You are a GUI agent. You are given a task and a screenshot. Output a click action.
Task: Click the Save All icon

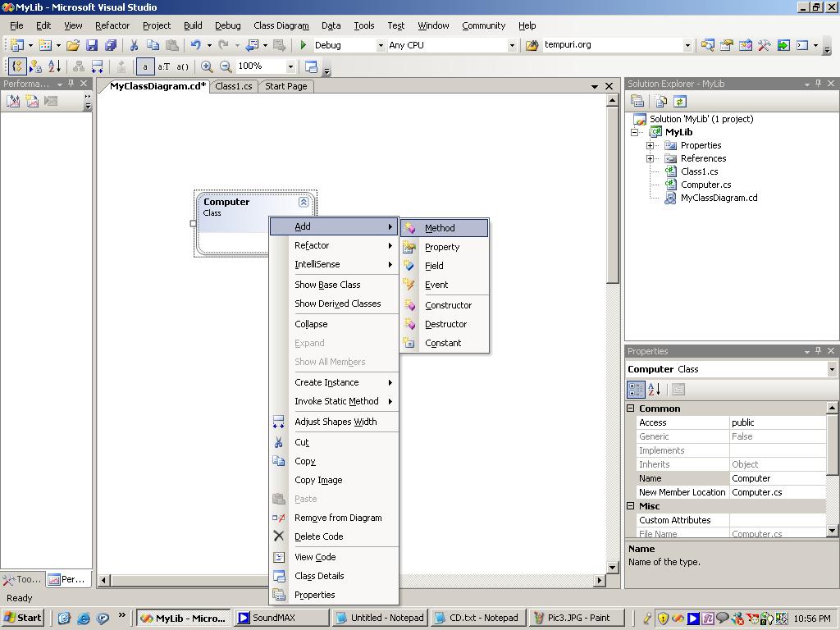(111, 46)
